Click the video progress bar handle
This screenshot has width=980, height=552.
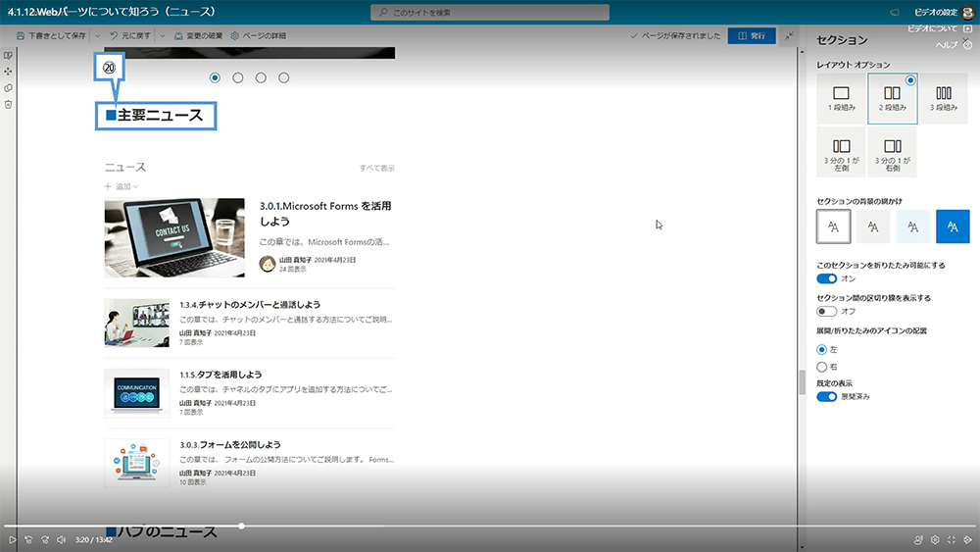point(241,527)
